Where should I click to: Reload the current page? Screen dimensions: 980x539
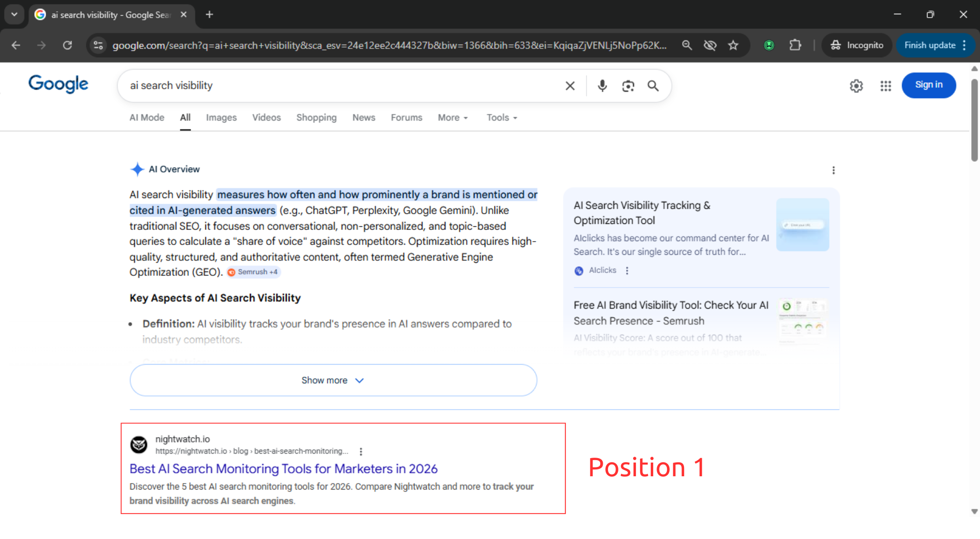(68, 45)
